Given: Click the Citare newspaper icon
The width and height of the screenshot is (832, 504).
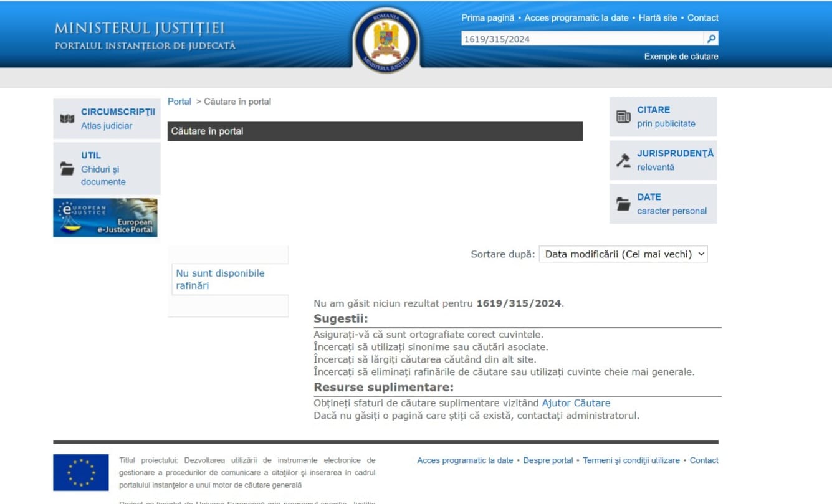Looking at the screenshot, I should pyautogui.click(x=623, y=116).
